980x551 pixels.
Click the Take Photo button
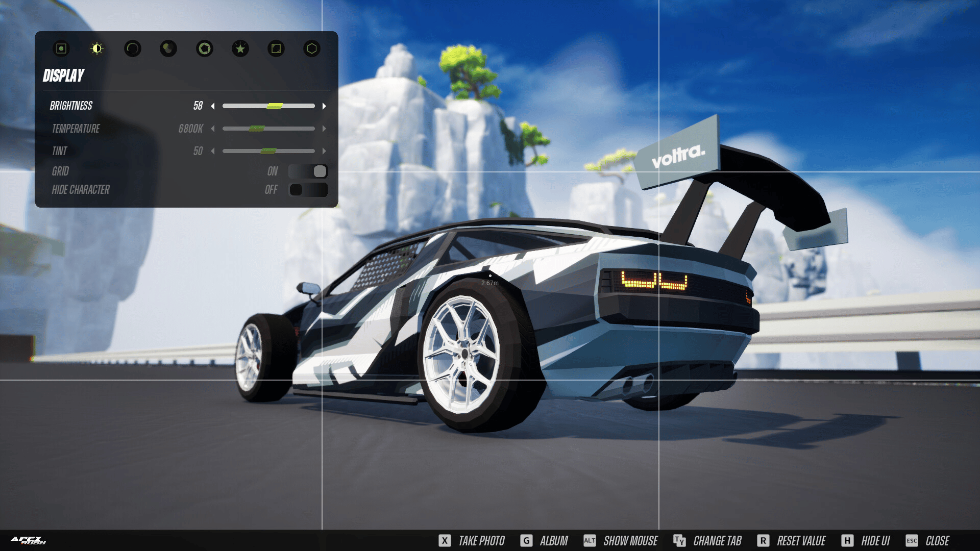[x=472, y=541]
